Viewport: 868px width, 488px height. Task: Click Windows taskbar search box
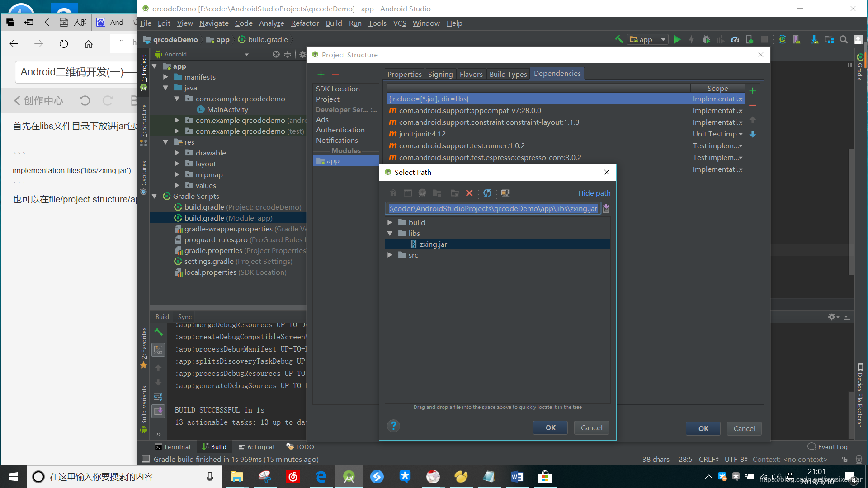(x=124, y=477)
